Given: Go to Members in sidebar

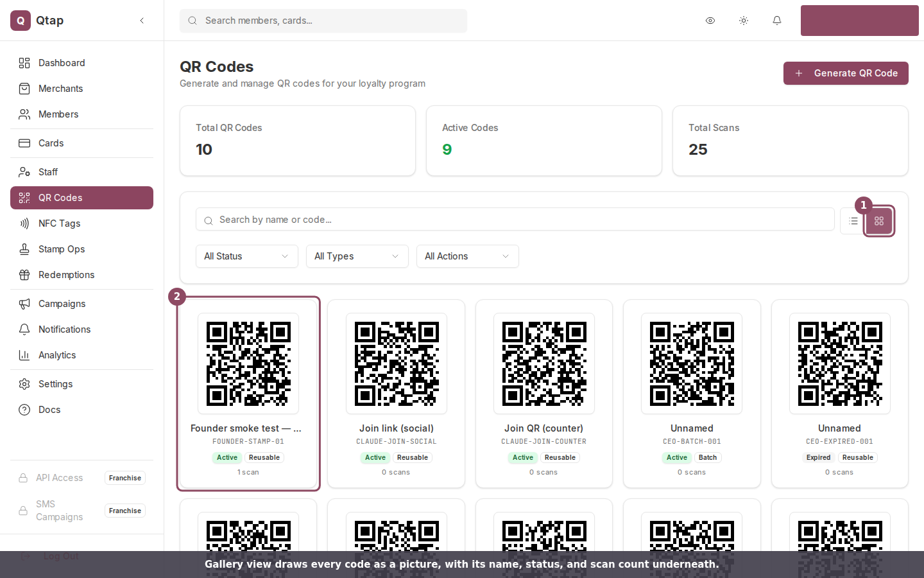Looking at the screenshot, I should (81, 114).
